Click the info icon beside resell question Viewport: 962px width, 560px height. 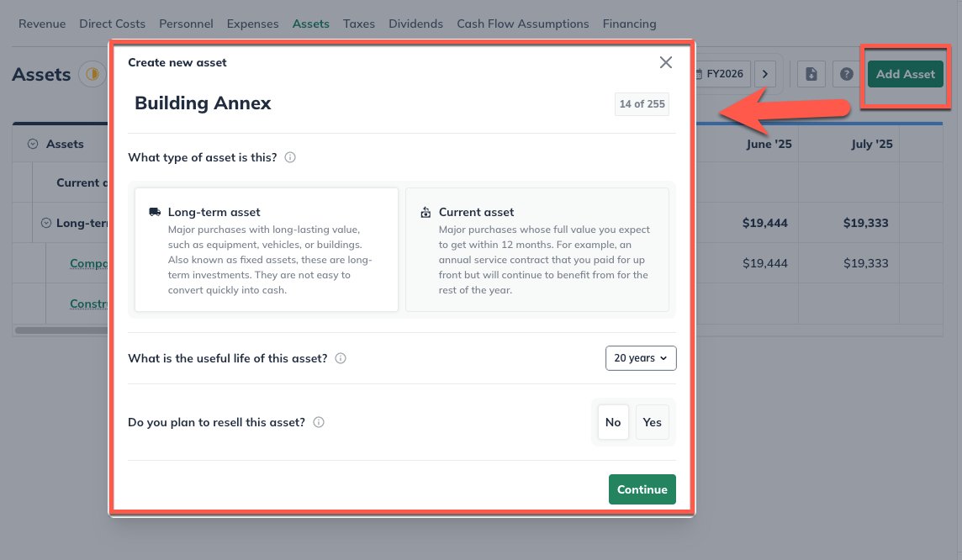point(319,422)
